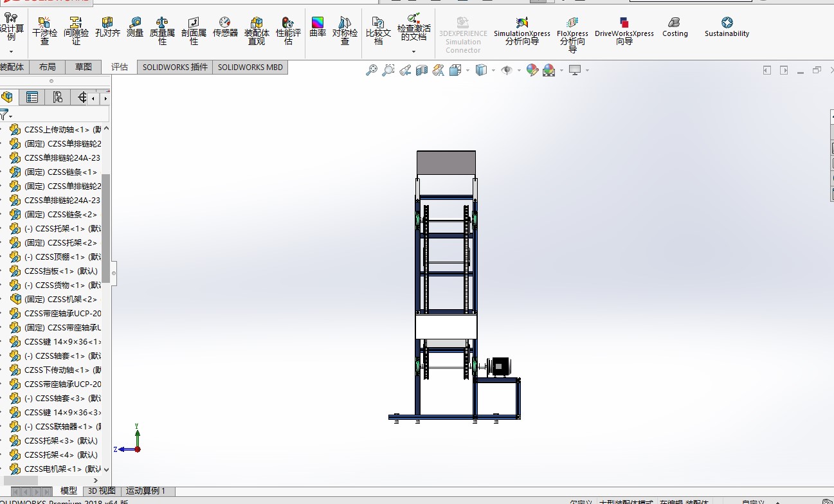The width and height of the screenshot is (834, 504).
Task: Select (-) CZSS货物<1> component
Action: click(x=55, y=285)
